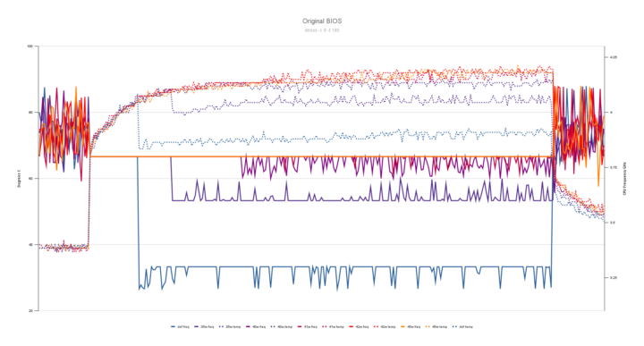Toggle the '45w freq' legend series
644x346 pixels.
411,326
